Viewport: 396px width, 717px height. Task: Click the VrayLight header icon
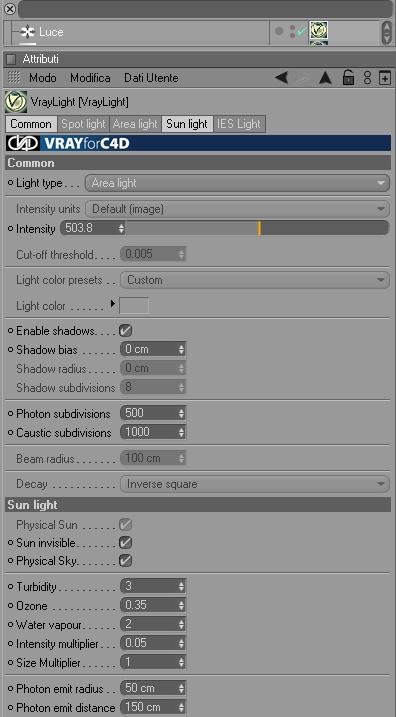point(16,102)
